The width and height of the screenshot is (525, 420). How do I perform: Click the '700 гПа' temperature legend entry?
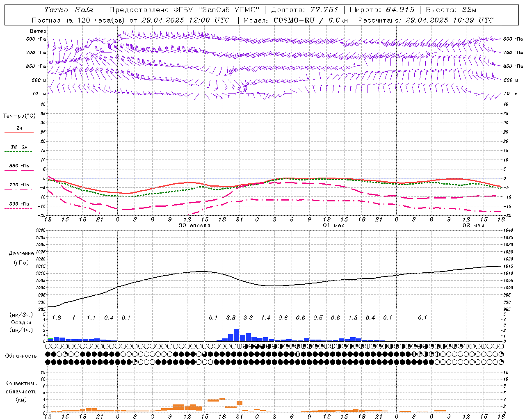[x=19, y=185]
